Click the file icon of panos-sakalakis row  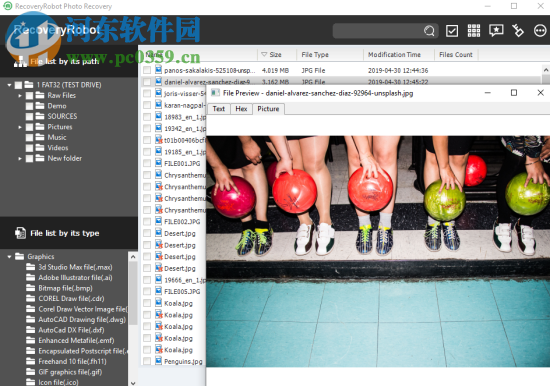[159, 70]
